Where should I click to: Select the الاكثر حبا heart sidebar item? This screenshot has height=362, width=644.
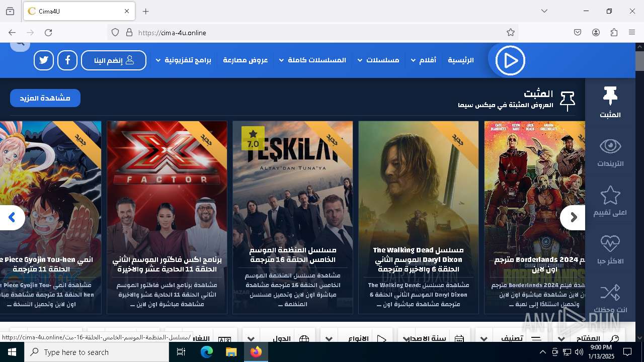[x=610, y=249]
